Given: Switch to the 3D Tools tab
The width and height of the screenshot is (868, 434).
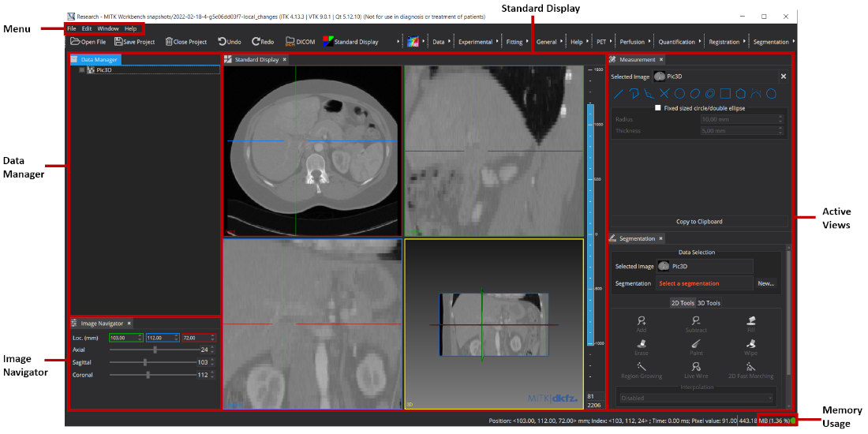Looking at the screenshot, I should coord(709,303).
